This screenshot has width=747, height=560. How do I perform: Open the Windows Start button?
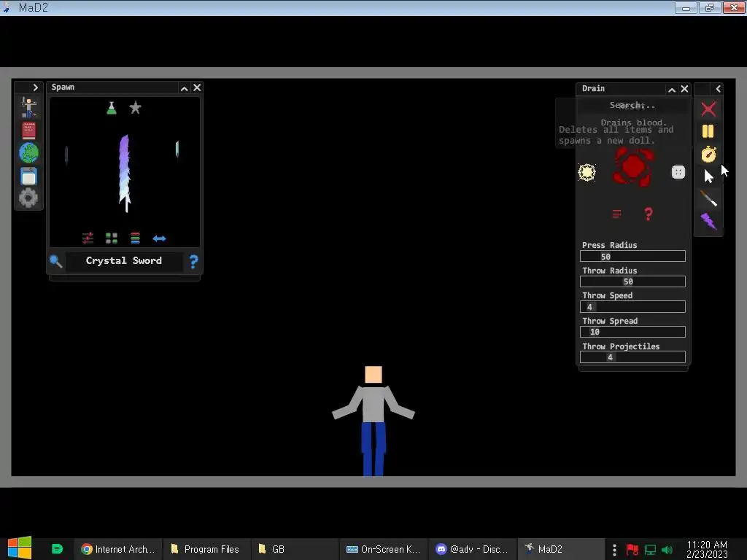point(20,548)
